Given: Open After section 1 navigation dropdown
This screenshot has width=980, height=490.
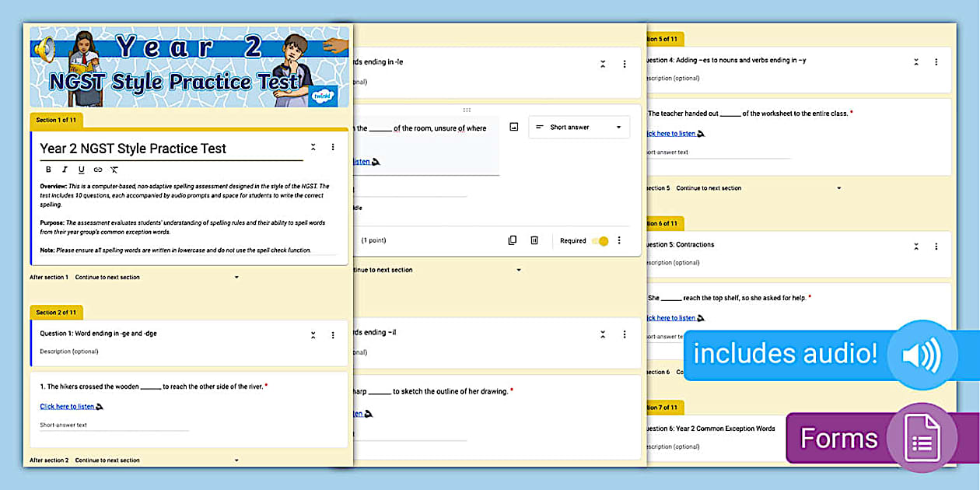Looking at the screenshot, I should click(236, 277).
